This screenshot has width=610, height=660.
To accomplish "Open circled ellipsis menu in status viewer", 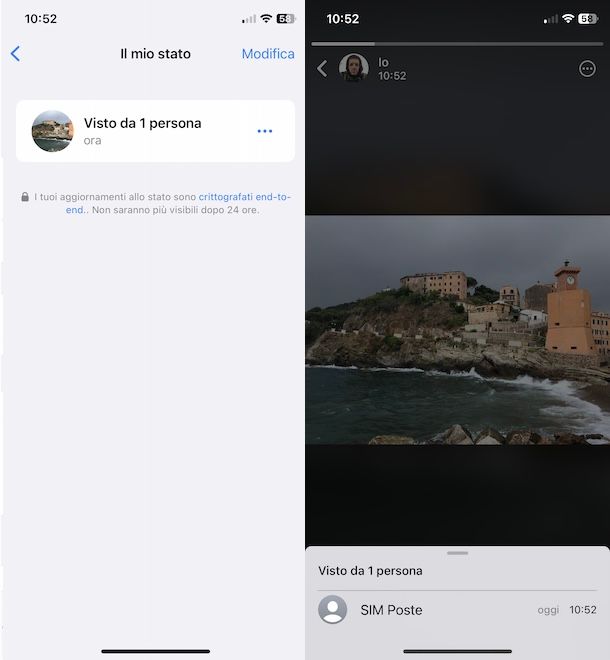I will (x=587, y=69).
